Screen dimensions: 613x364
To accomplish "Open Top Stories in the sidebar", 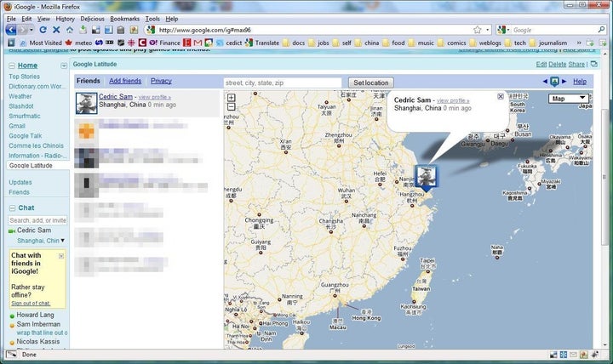I will coord(24,77).
